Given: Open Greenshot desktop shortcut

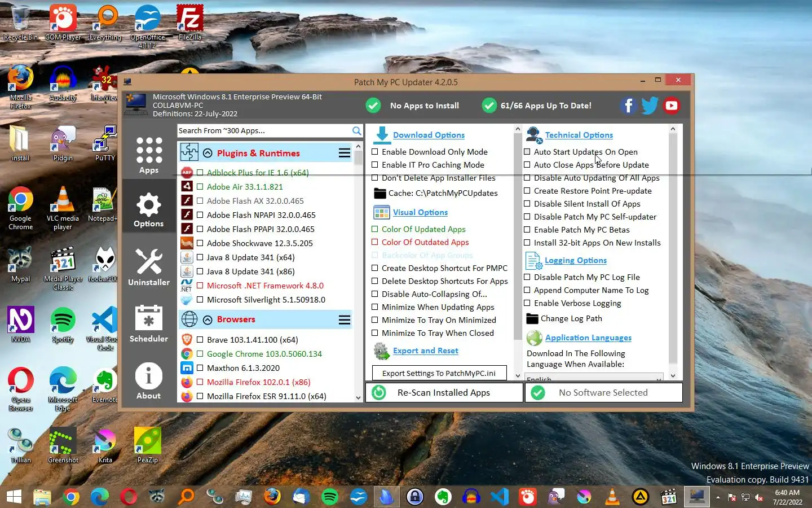Looking at the screenshot, I should tap(63, 445).
